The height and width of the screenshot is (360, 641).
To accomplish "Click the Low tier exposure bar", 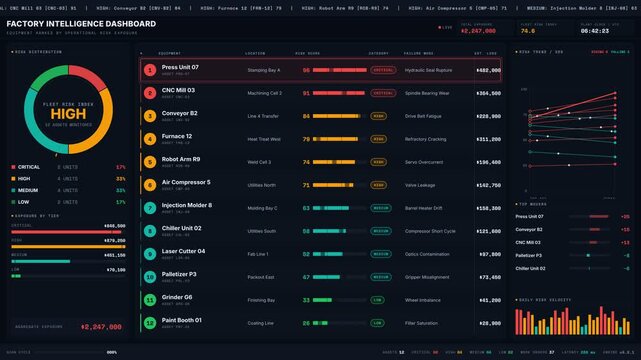I will (x=68, y=276).
